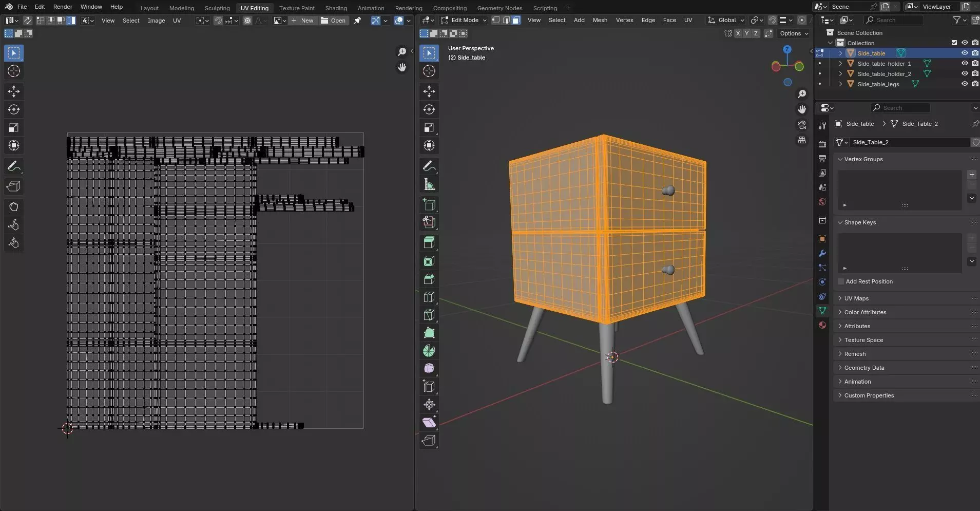Open the Mesh menu in 3D viewport

600,20
